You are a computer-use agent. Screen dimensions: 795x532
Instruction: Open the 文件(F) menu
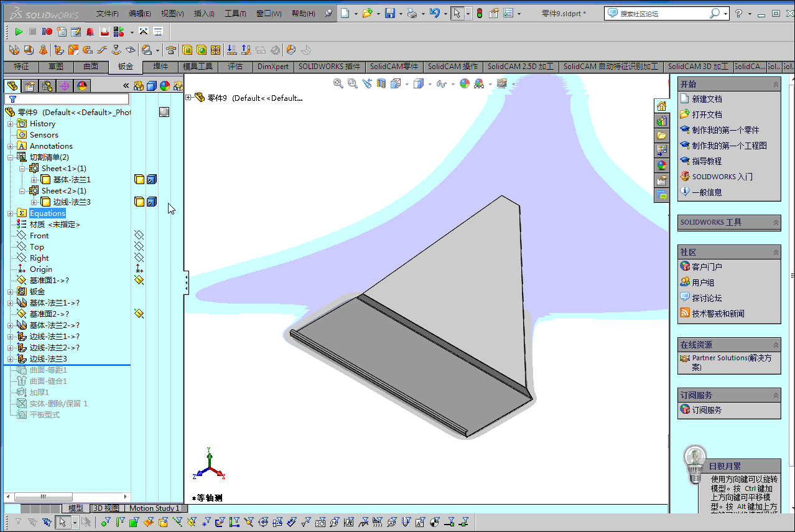pos(107,13)
